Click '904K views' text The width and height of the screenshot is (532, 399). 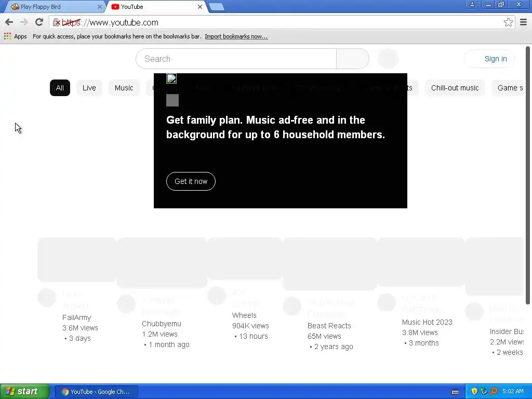click(250, 326)
